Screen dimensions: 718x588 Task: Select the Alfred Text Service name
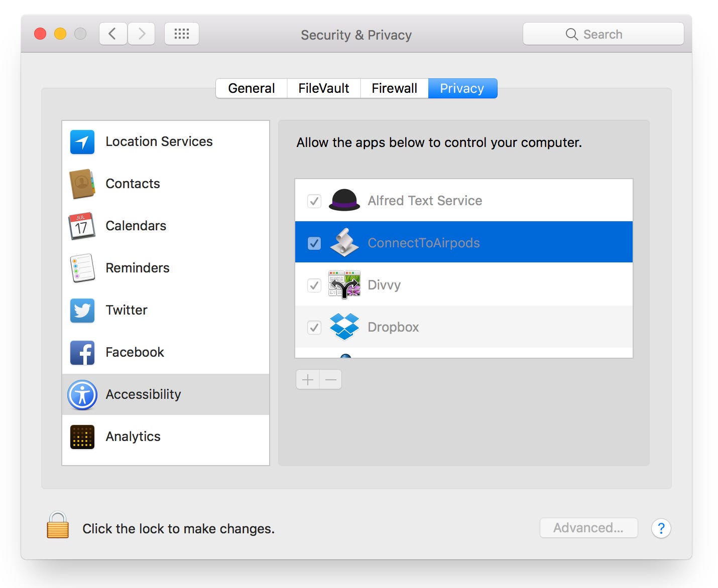point(425,201)
